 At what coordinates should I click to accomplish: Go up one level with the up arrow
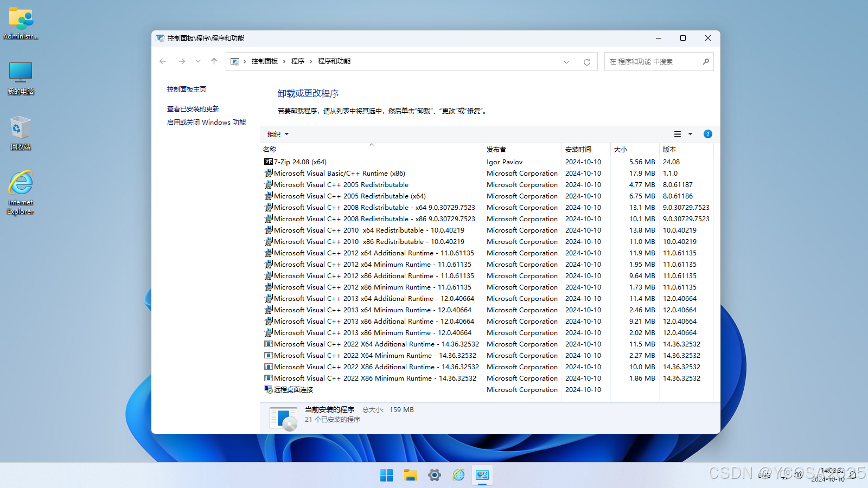(x=214, y=61)
